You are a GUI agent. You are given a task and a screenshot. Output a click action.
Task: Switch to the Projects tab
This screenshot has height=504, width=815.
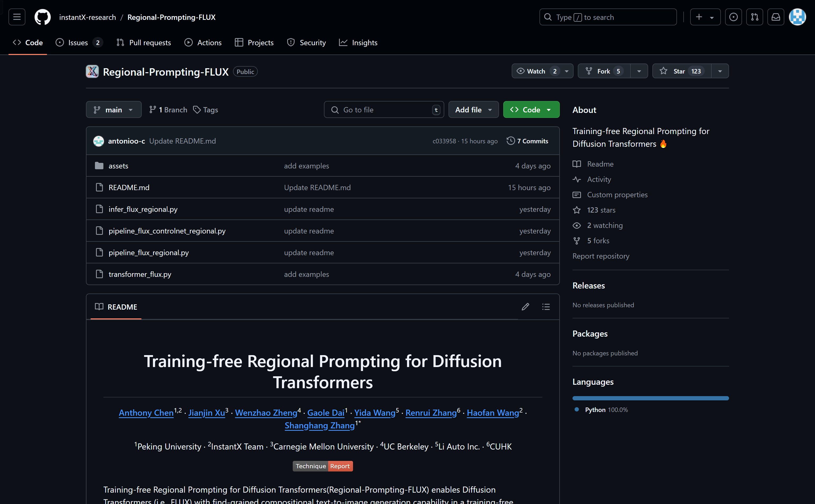tap(254, 43)
